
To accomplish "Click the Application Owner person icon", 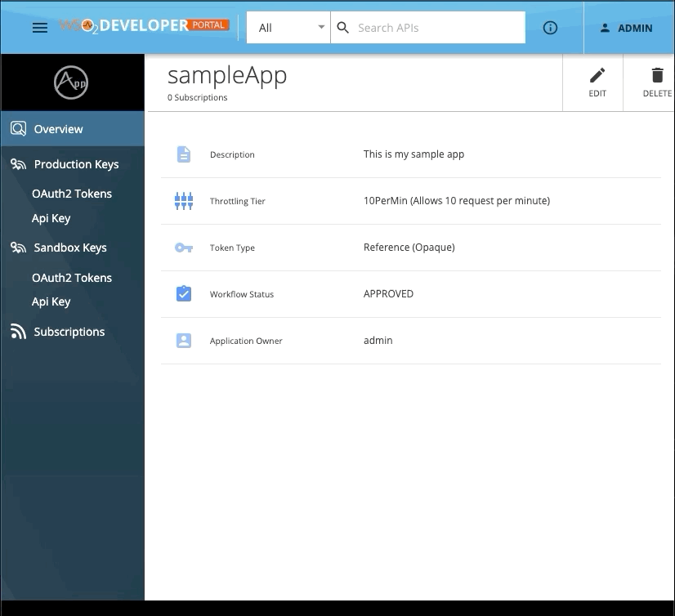I will (x=184, y=341).
